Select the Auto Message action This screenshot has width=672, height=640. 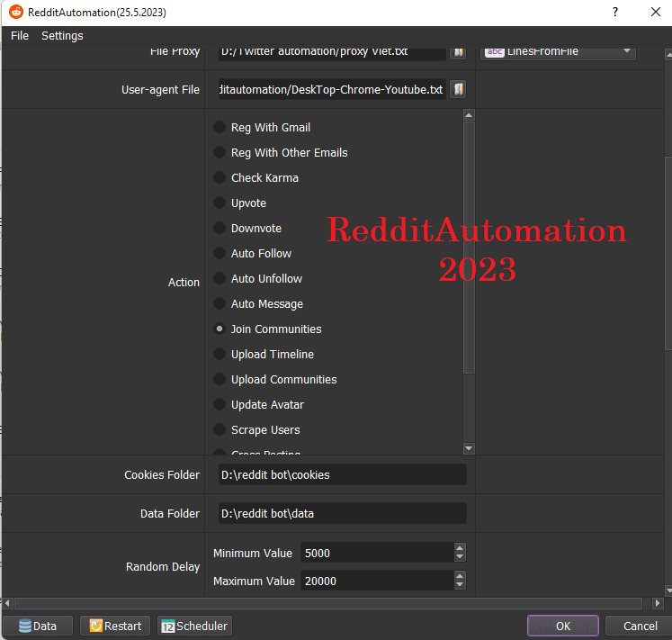pos(220,303)
